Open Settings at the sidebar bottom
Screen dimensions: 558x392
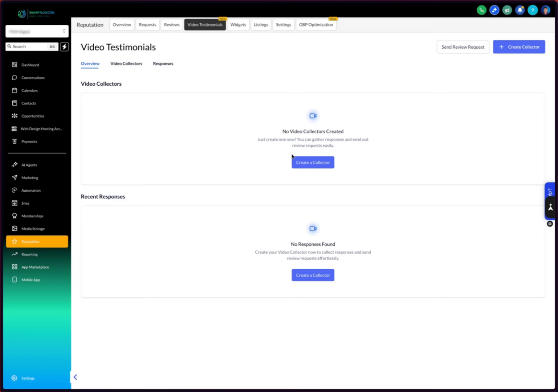37,378
